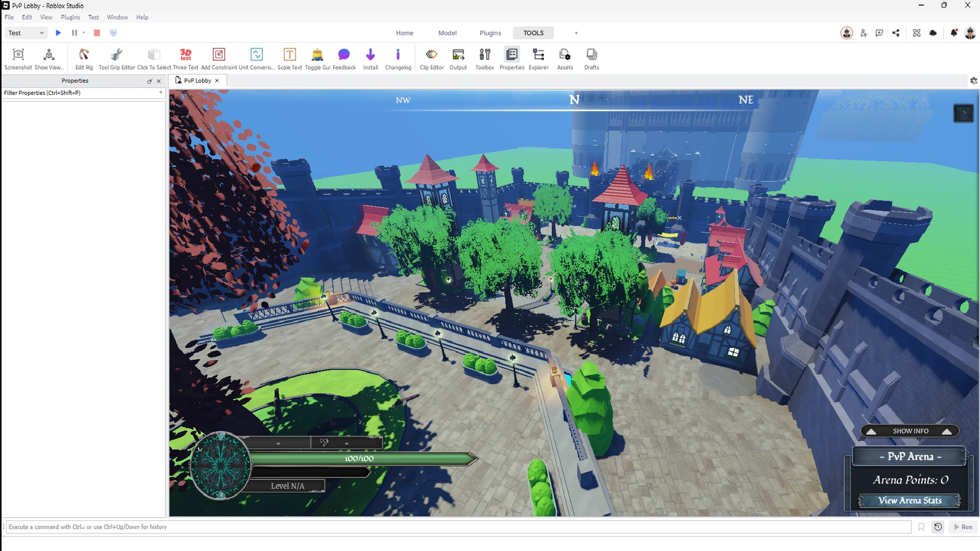The height and width of the screenshot is (551, 980).
Task: Expand the pause options arrow
Action: pyautogui.click(x=84, y=33)
